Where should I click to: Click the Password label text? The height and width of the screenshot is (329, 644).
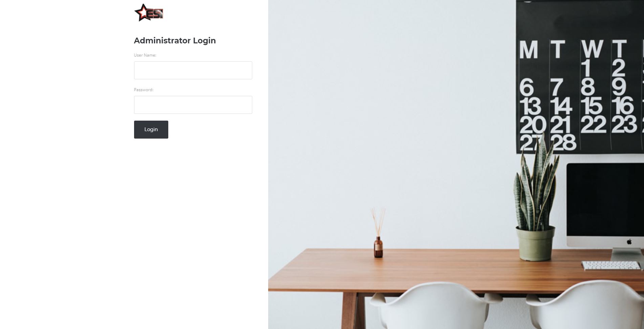click(144, 90)
